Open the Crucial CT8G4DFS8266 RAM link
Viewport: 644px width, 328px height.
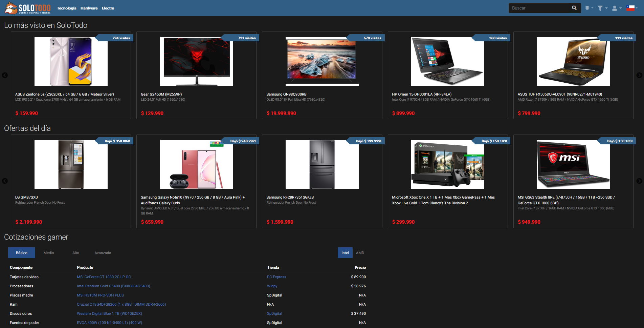click(x=121, y=304)
